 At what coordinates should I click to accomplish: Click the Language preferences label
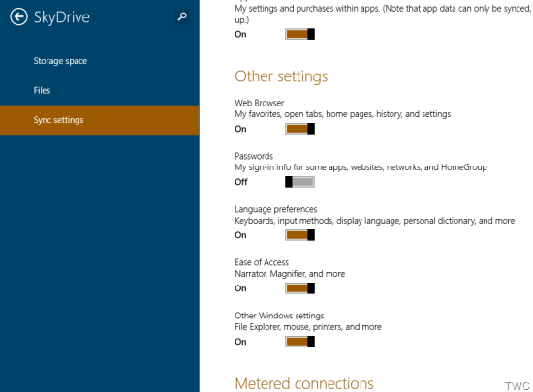pyautogui.click(x=275, y=209)
